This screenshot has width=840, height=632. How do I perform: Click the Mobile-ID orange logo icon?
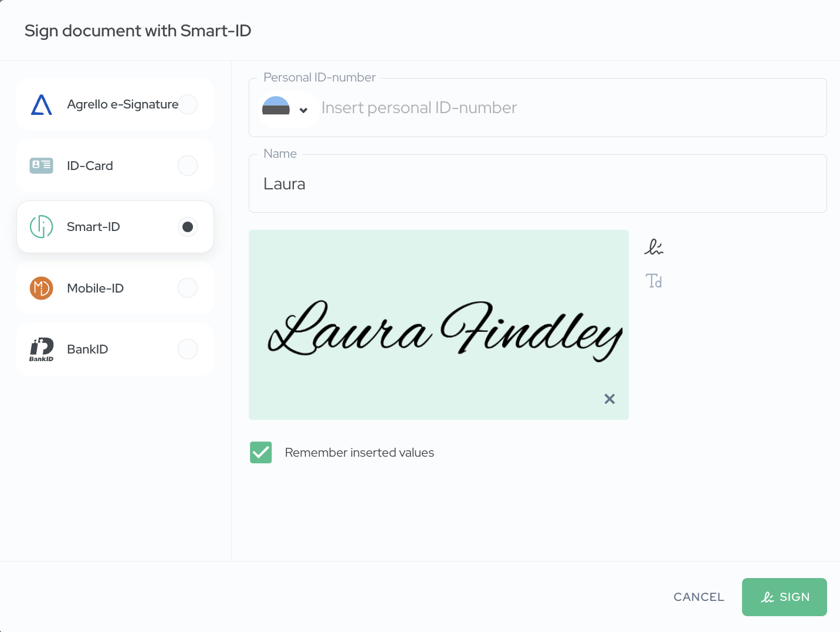(41, 288)
